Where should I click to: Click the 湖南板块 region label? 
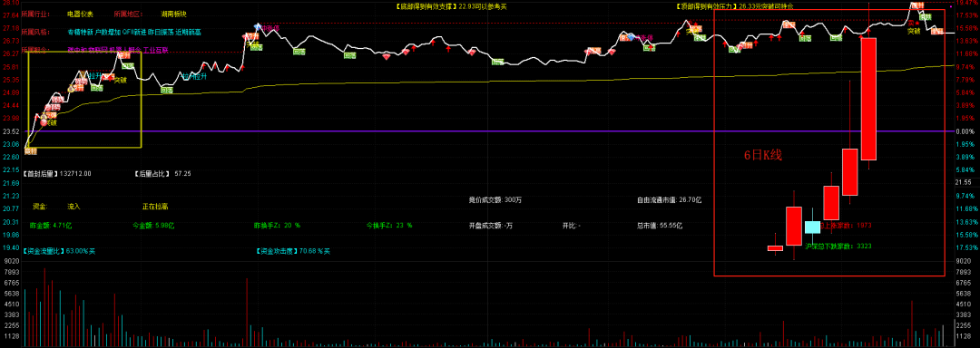click(173, 13)
